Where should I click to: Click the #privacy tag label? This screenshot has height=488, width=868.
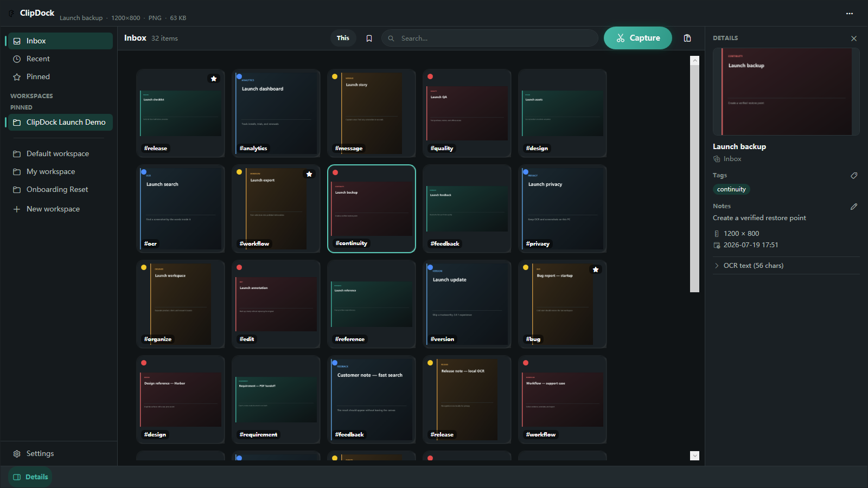click(538, 243)
